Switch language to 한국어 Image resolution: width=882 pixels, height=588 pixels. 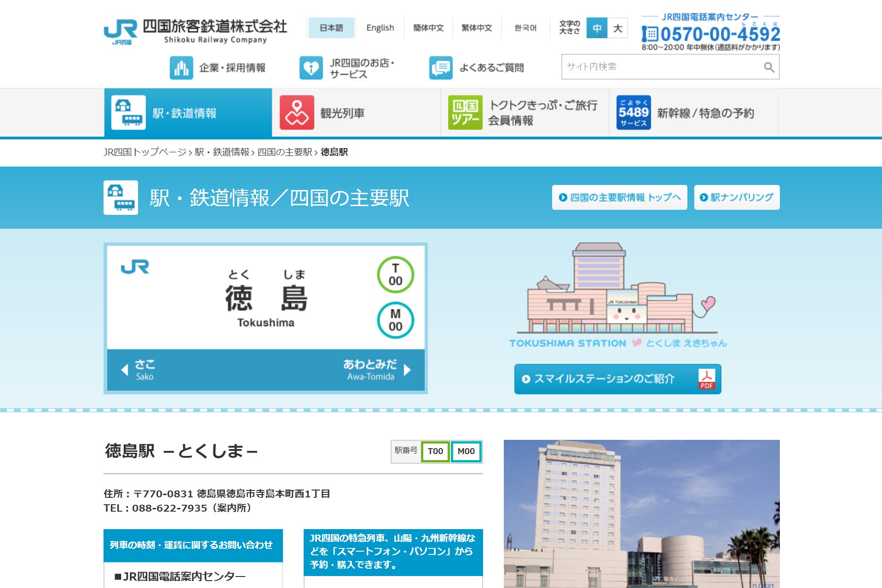(525, 28)
